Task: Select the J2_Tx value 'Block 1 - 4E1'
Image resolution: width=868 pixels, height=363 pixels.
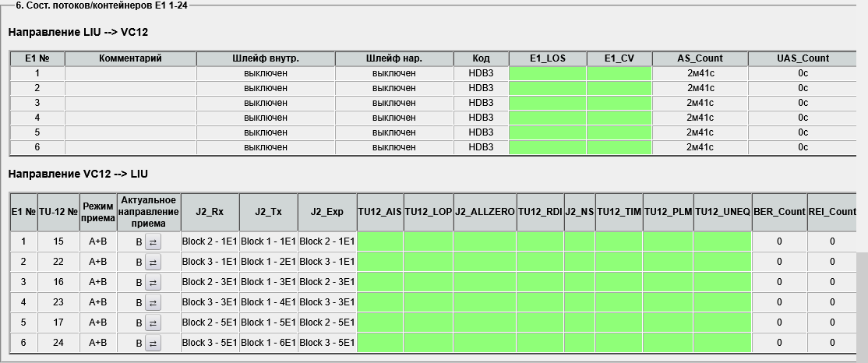Action: [268, 302]
